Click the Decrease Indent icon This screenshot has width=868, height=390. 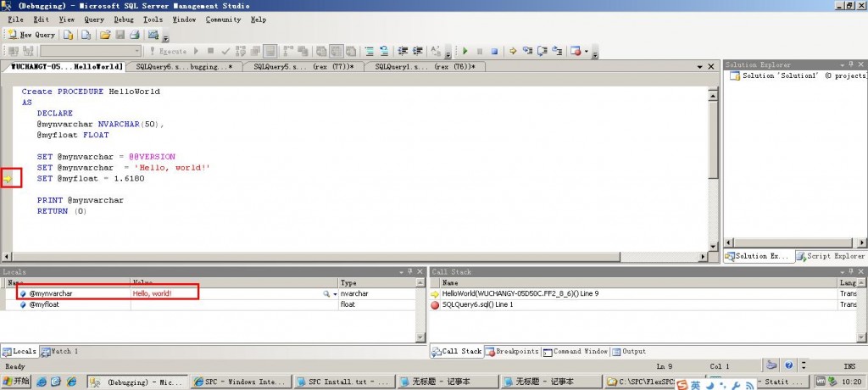point(403,51)
